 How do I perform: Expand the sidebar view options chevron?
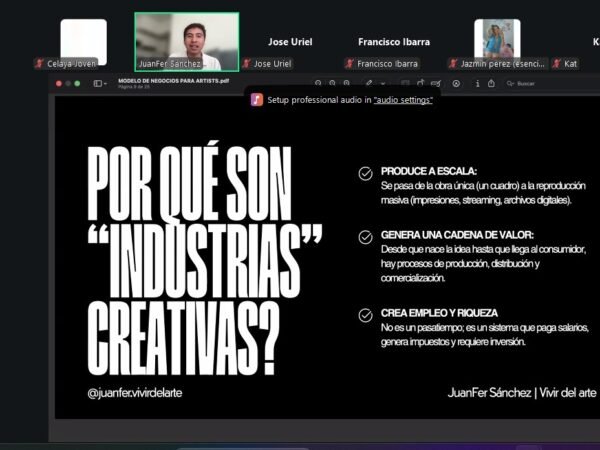pos(106,83)
